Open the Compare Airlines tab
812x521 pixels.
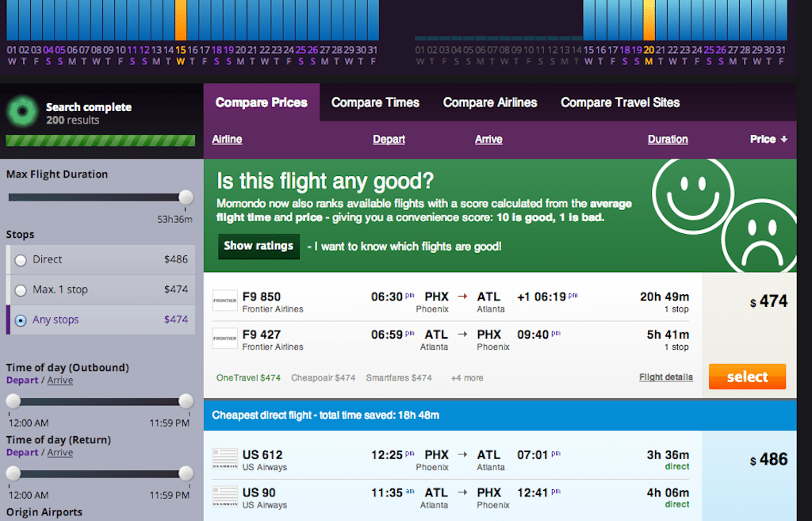point(490,102)
